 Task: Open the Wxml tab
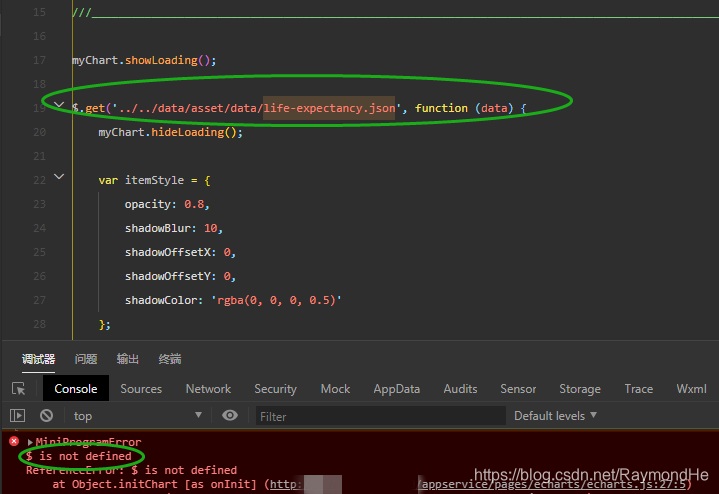[x=691, y=389]
